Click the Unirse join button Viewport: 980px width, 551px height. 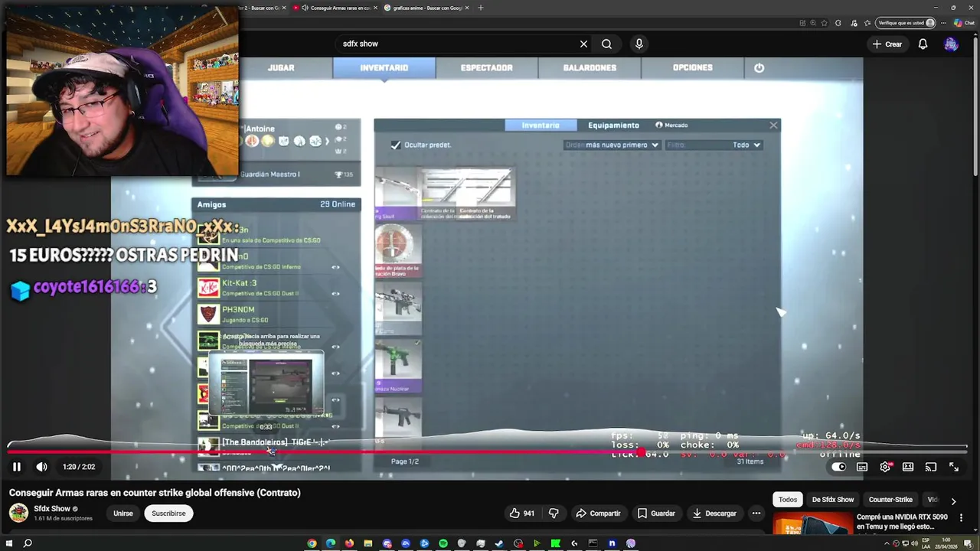coord(123,514)
